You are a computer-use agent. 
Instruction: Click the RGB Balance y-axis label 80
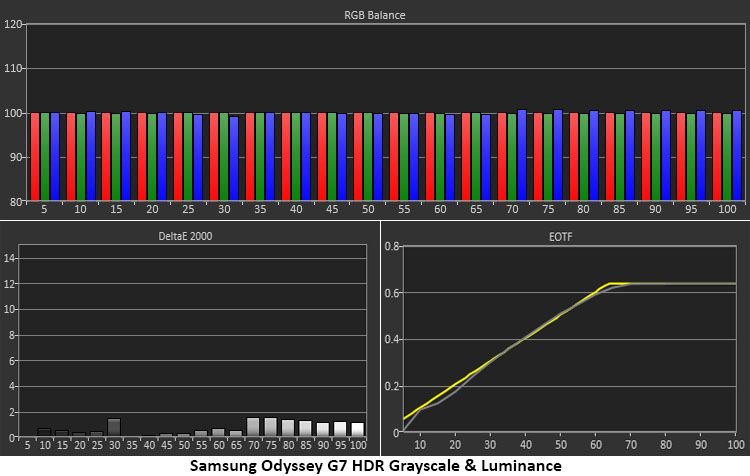[x=16, y=201]
